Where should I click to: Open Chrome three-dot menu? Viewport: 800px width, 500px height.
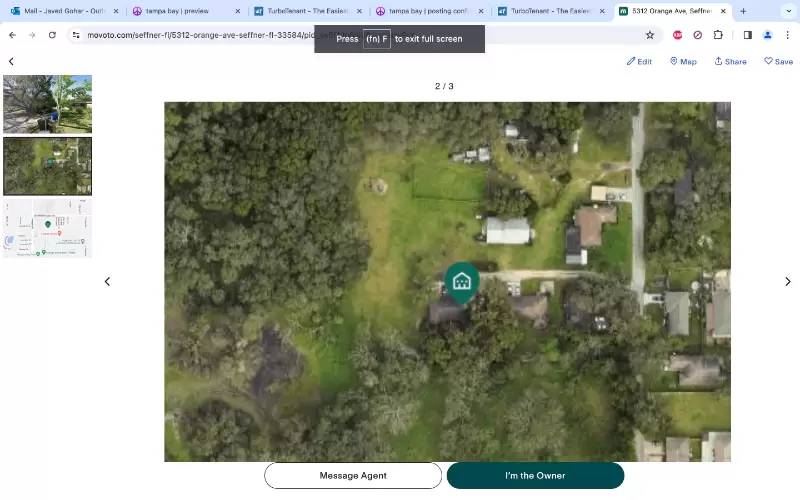coord(787,35)
